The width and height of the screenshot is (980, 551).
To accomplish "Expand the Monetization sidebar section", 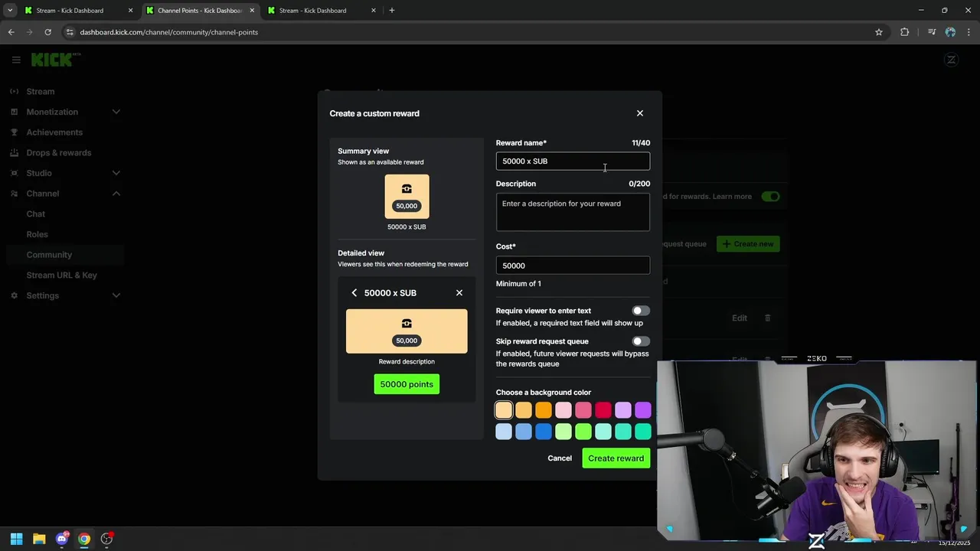I will click(x=116, y=112).
